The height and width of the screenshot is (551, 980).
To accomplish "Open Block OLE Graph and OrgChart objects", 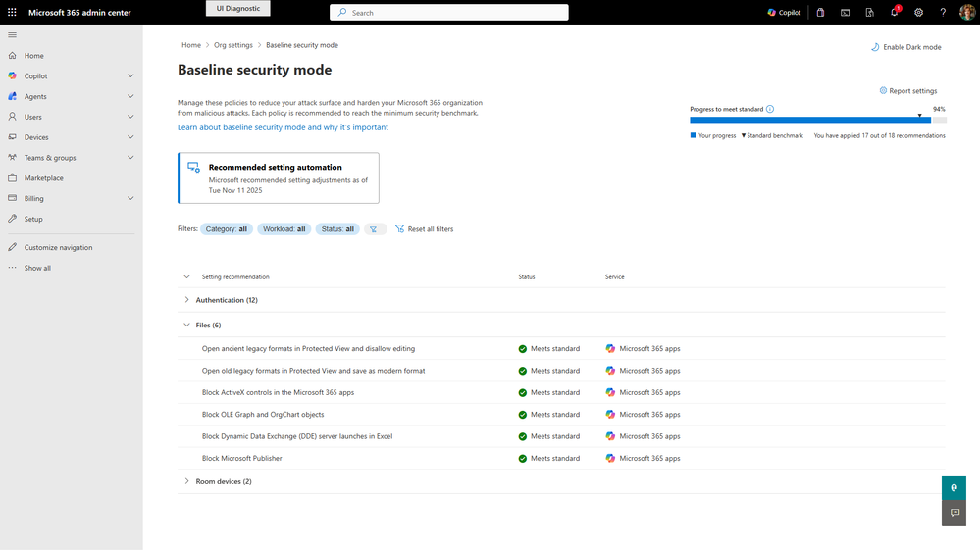I will [263, 414].
